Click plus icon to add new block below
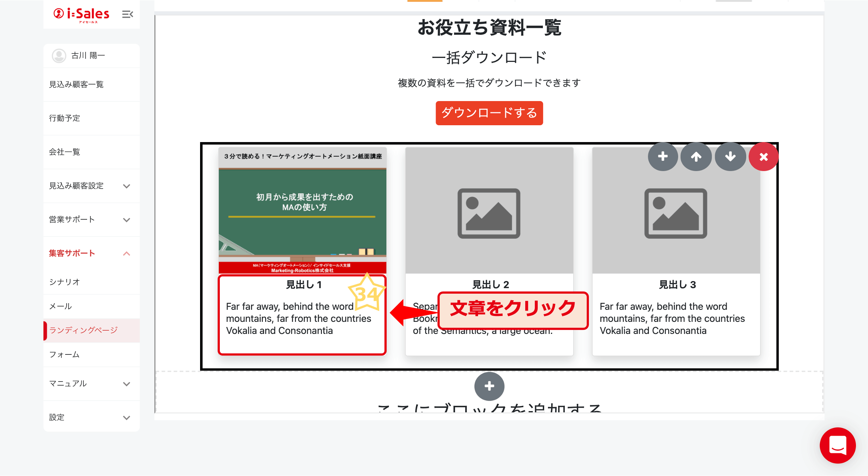868x476 pixels. click(x=489, y=386)
